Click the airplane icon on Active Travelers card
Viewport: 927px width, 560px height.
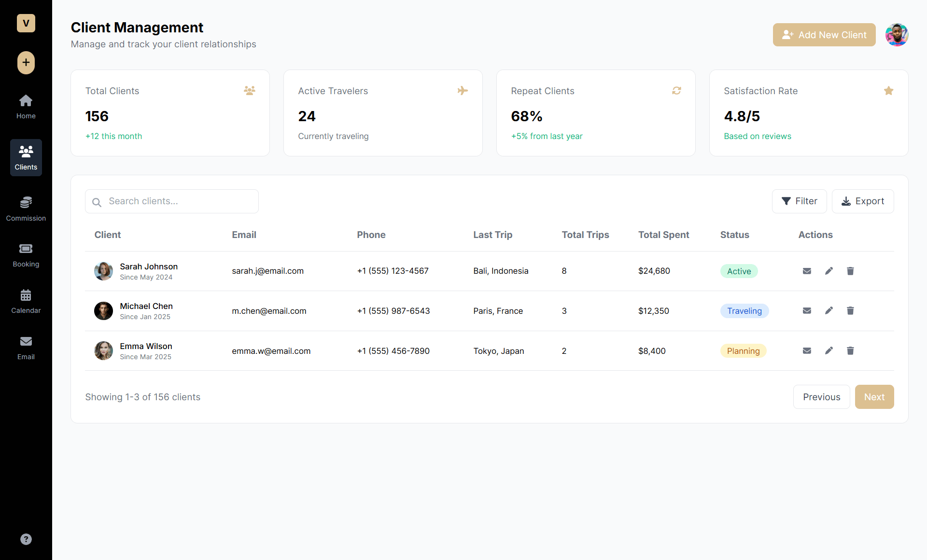point(463,90)
